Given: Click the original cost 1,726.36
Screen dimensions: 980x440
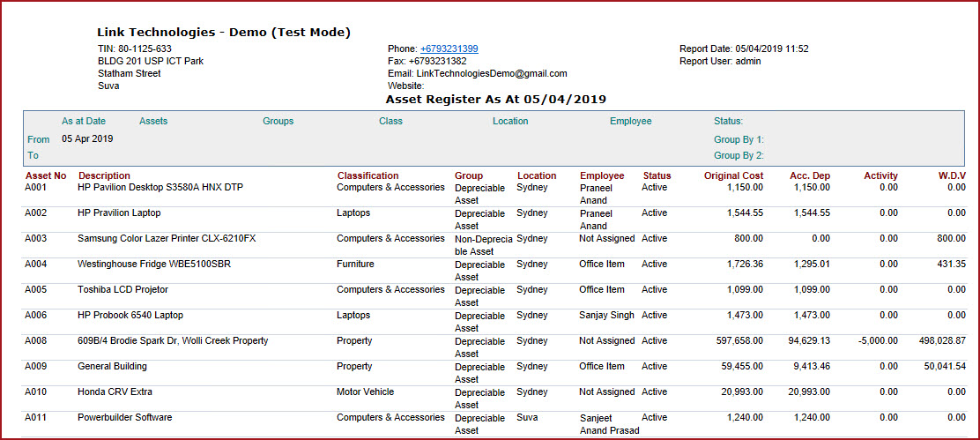Looking at the screenshot, I should coord(745,264).
